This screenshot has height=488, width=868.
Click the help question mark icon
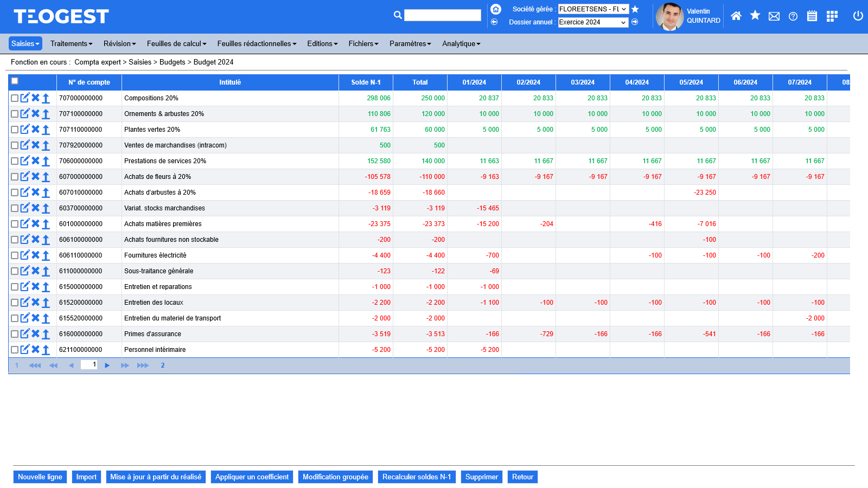pyautogui.click(x=793, y=16)
